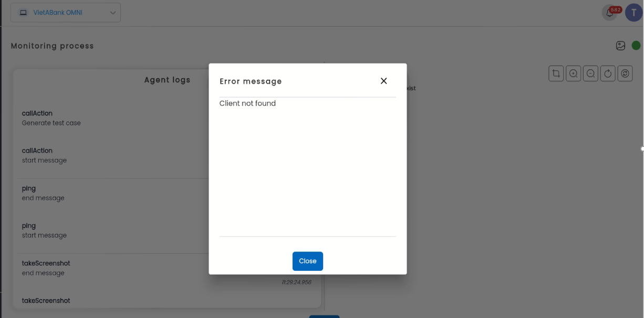Open the user avatar T menu

(633, 13)
